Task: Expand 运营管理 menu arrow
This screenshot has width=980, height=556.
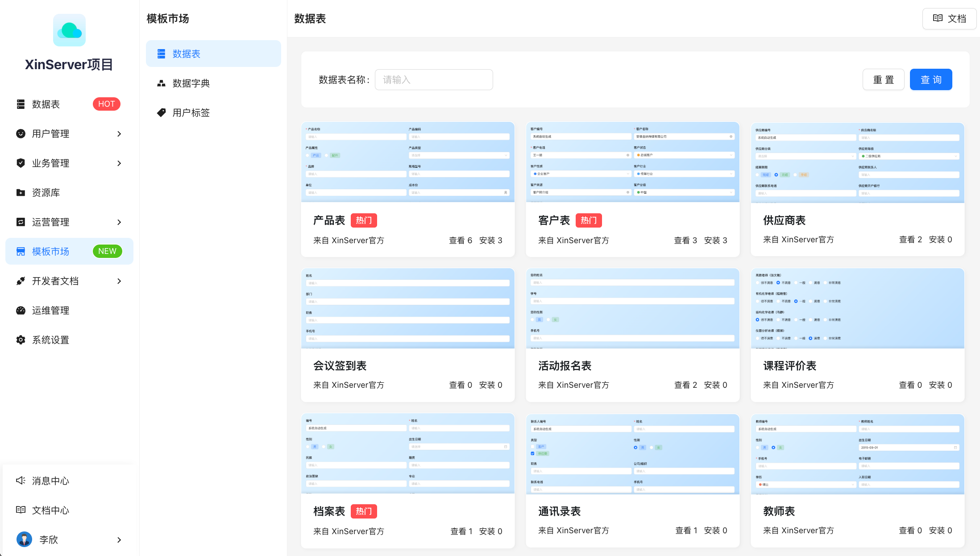Action: (119, 222)
